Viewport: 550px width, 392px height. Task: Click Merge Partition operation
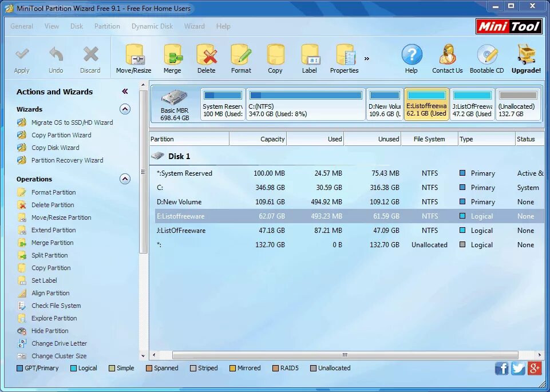(x=45, y=243)
